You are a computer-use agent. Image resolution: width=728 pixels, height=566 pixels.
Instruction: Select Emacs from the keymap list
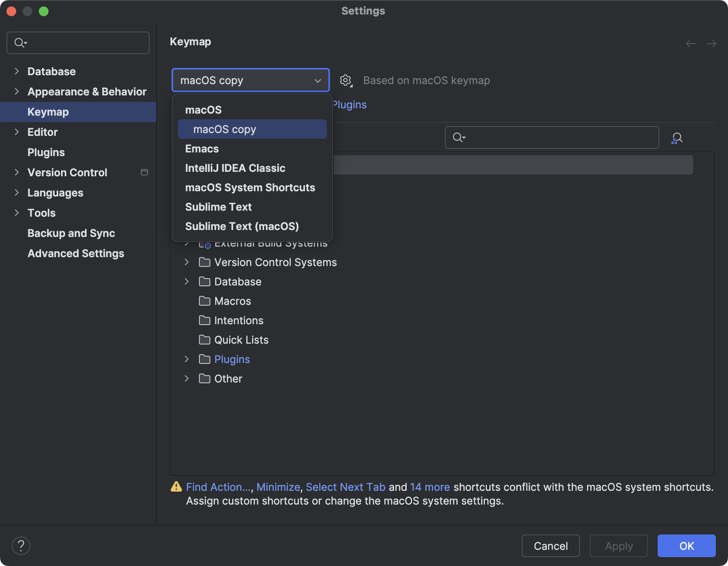[x=201, y=149]
